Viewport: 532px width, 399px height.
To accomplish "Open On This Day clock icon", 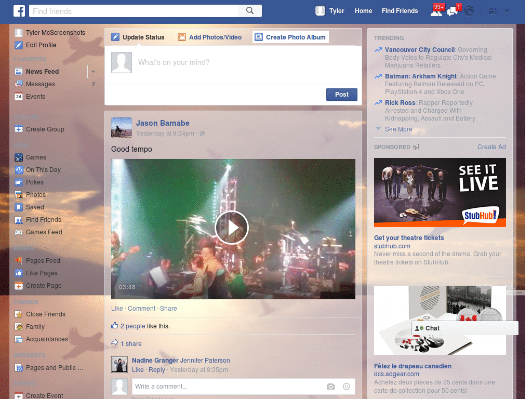I will click(x=19, y=170).
